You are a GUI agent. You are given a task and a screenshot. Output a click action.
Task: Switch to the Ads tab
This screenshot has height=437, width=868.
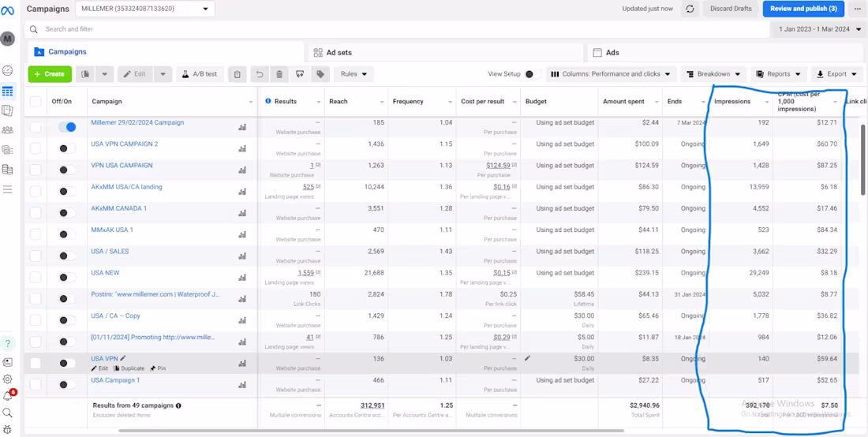(725, 53)
